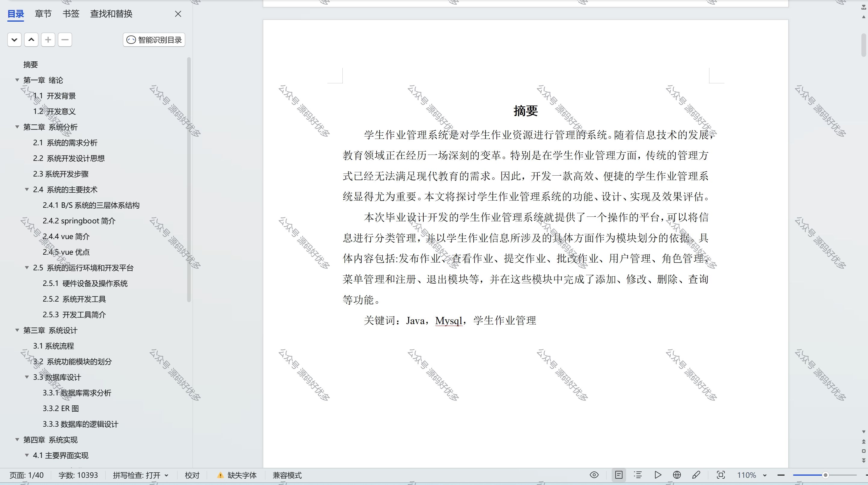Click the 智能识别目录 button
868x485 pixels.
(x=154, y=40)
